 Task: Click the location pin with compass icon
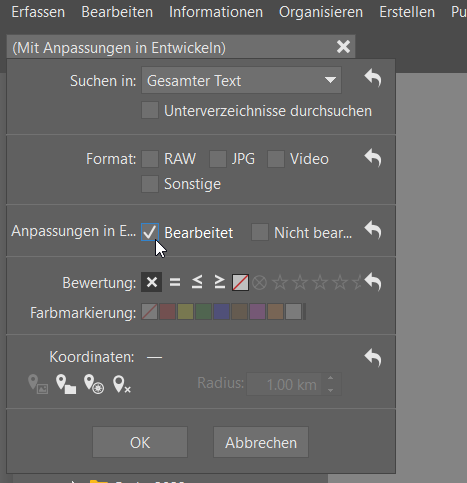tap(94, 384)
